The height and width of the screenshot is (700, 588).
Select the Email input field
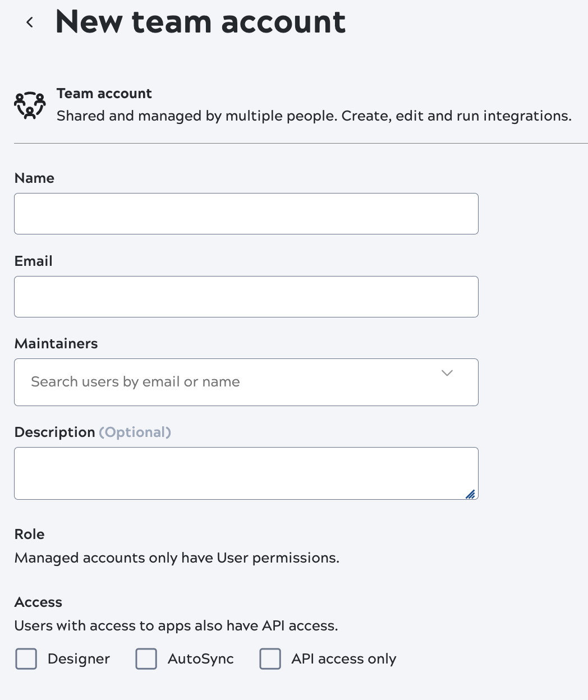(246, 296)
